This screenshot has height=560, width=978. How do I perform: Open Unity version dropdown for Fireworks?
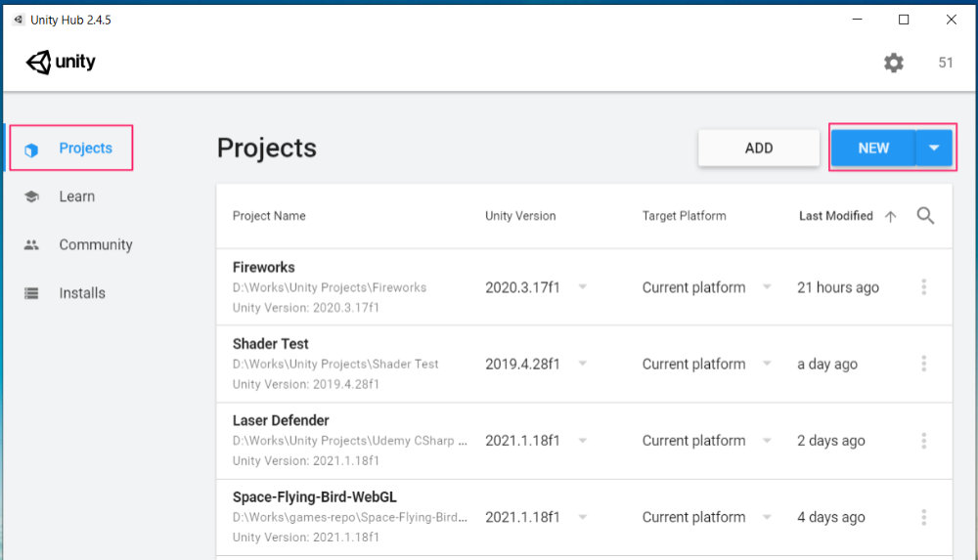[582, 287]
